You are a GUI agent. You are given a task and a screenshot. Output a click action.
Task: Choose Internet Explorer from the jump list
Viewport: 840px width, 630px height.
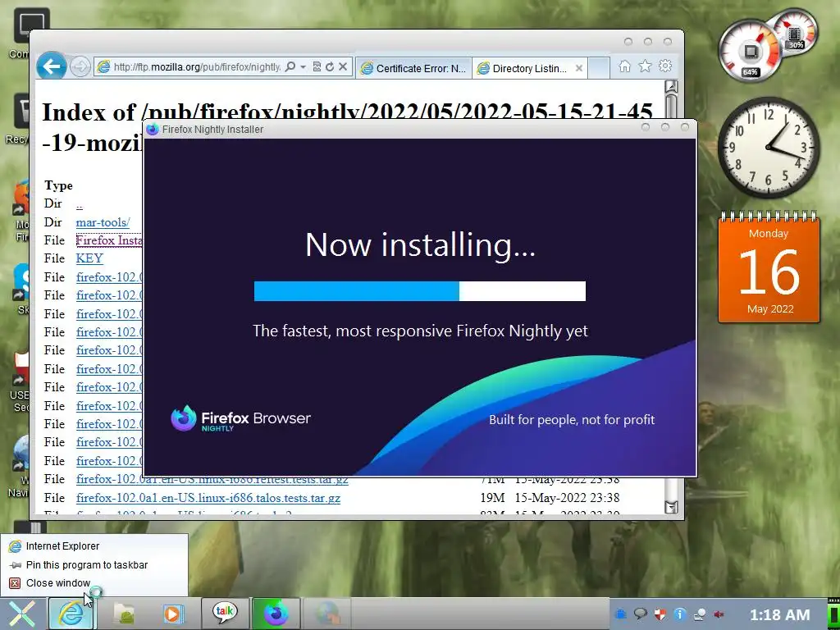pyautogui.click(x=94, y=546)
